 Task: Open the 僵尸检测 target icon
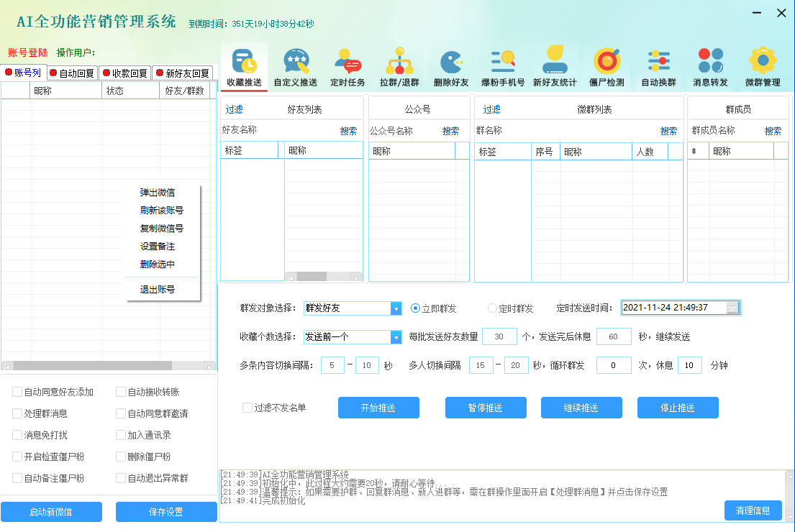coord(607,68)
